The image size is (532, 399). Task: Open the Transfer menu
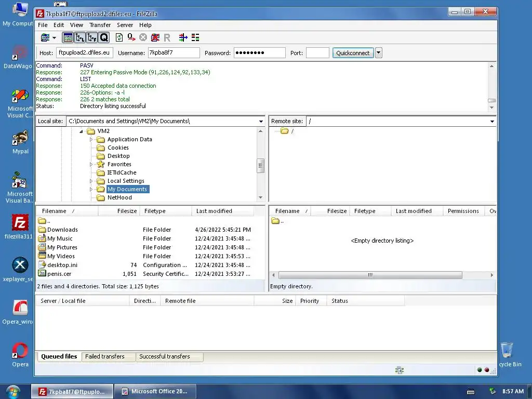(x=100, y=25)
